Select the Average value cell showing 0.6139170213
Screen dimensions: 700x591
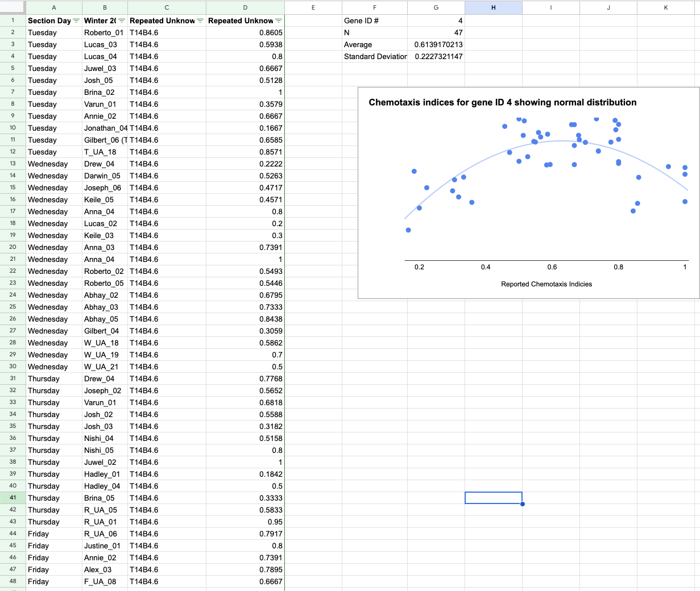[x=436, y=44]
